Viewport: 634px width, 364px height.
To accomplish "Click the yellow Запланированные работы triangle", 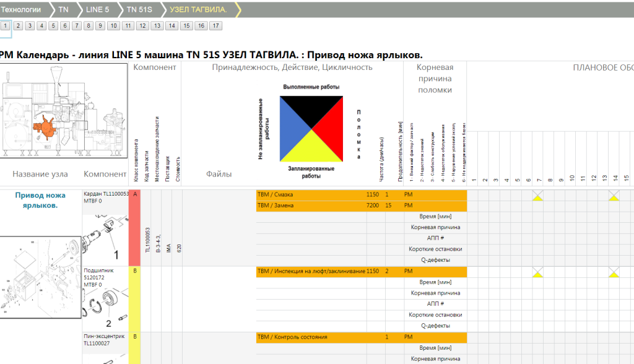I will coord(311,148).
